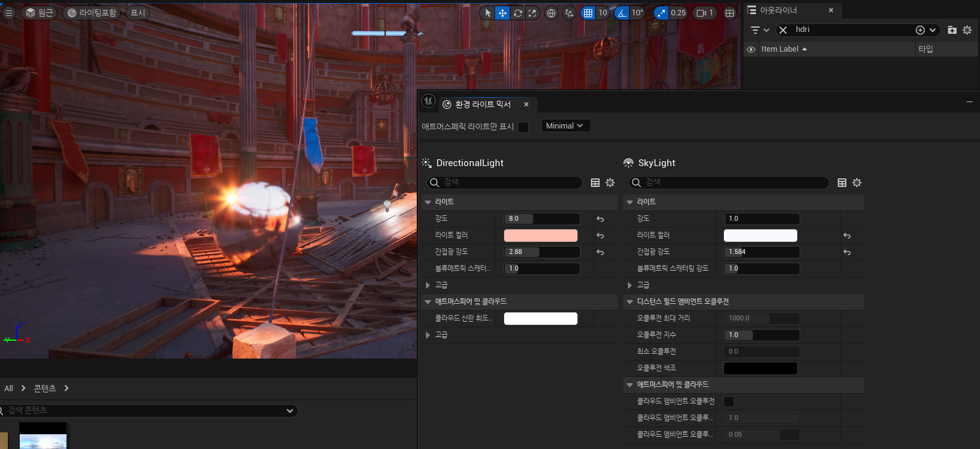Open cloud scattered luminance white swatch
980x449 pixels.
click(540, 319)
